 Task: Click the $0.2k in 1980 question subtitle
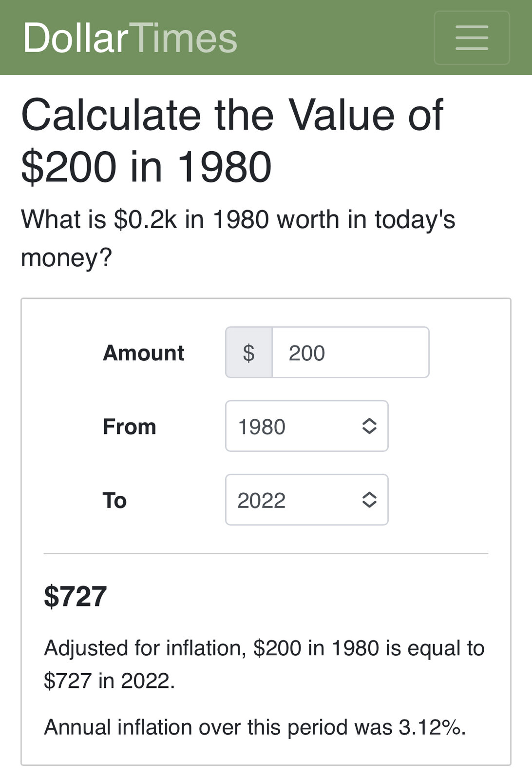(x=238, y=238)
